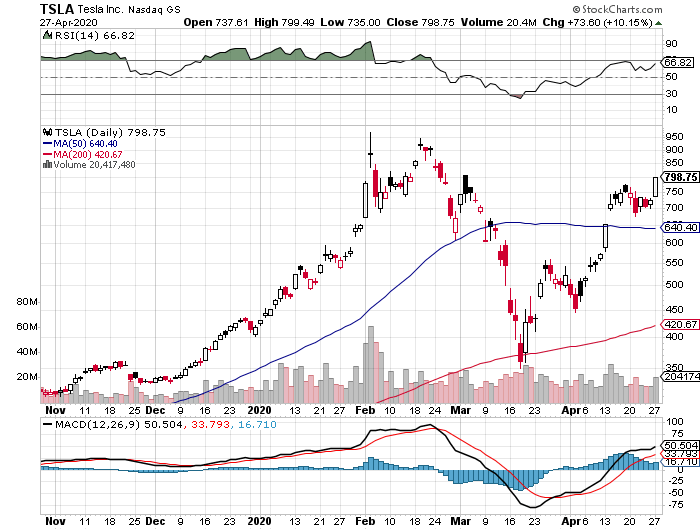The width and height of the screenshot is (700, 530).
Task: Click the MA(200) 420.67 legend text
Action: coord(88,154)
